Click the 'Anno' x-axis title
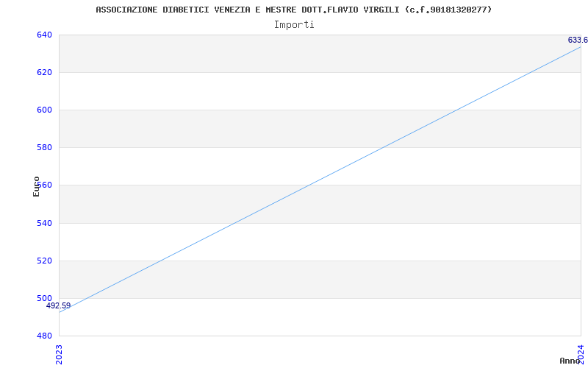Screen dimensions: 588x368 (x=570, y=361)
